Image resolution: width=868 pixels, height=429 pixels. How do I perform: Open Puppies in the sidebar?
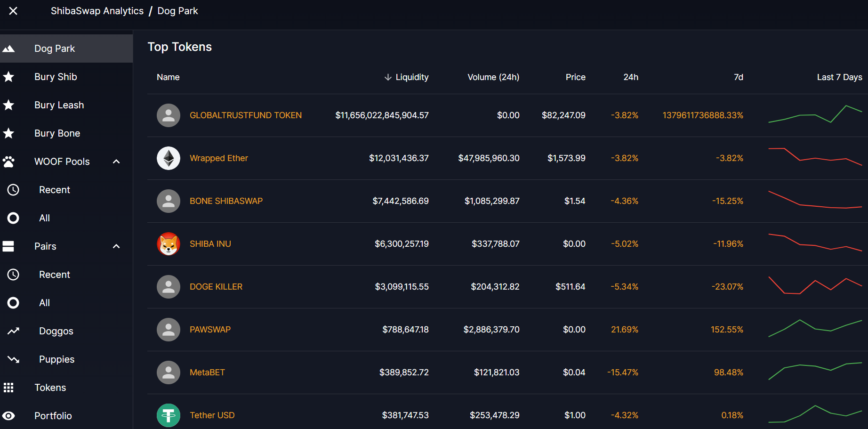coord(66,359)
